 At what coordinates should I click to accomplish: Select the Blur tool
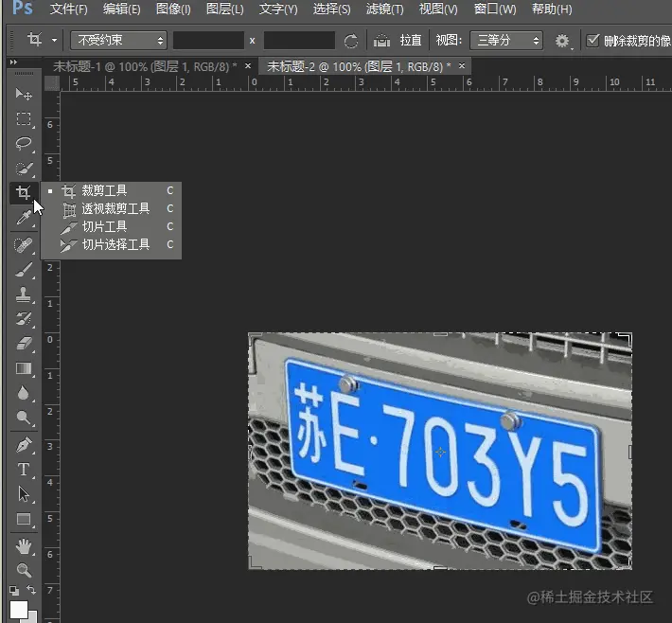24,393
